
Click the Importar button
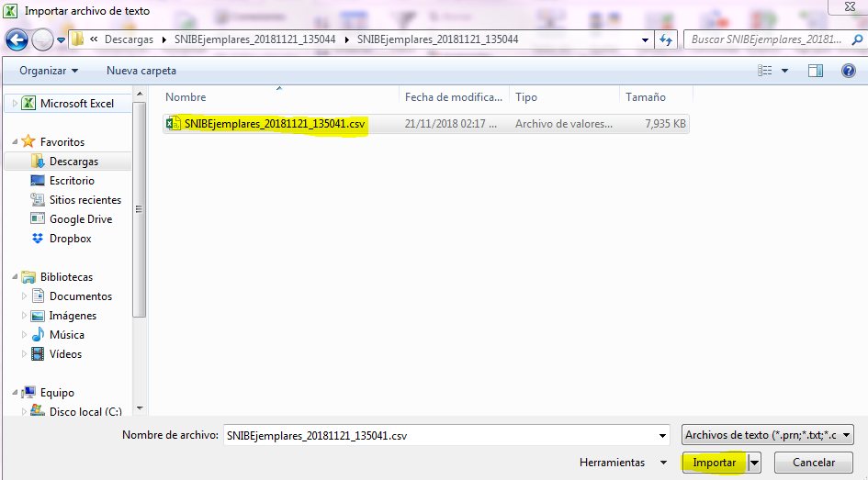714,463
